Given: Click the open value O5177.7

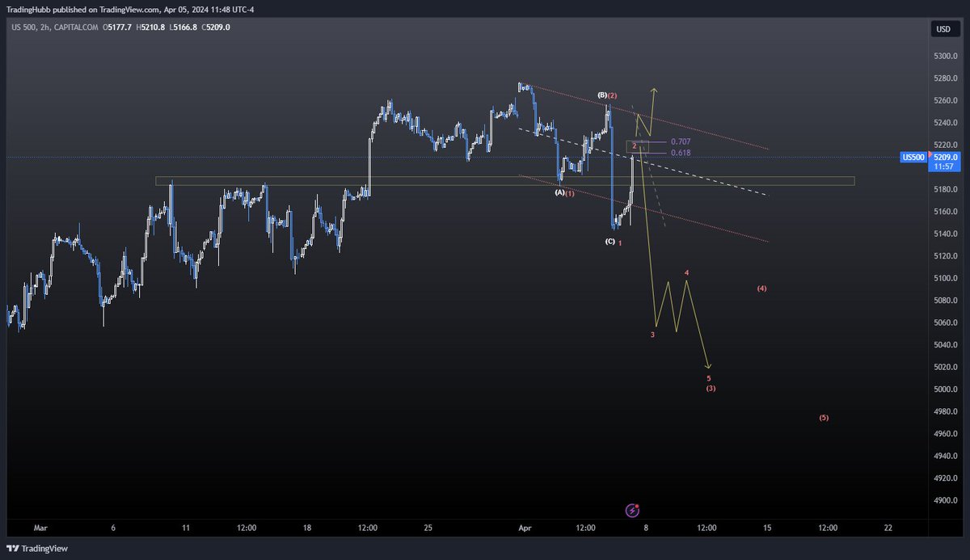Looking at the screenshot, I should 118,27.
